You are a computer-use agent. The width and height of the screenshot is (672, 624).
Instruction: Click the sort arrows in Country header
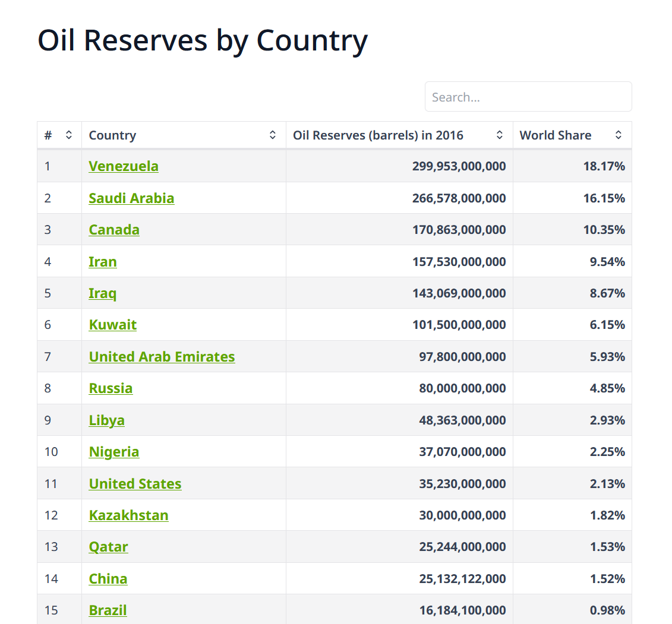tap(273, 135)
